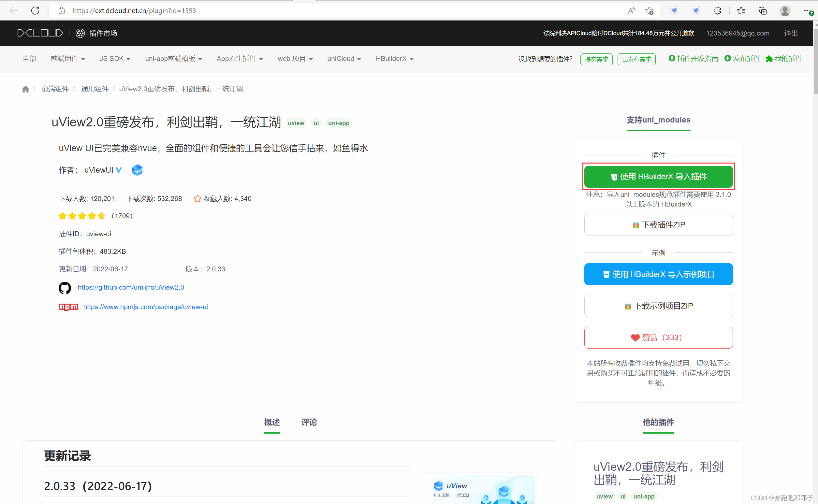Expand the HBuilderX dropdown menu
The height and width of the screenshot is (504, 818).
coord(394,58)
